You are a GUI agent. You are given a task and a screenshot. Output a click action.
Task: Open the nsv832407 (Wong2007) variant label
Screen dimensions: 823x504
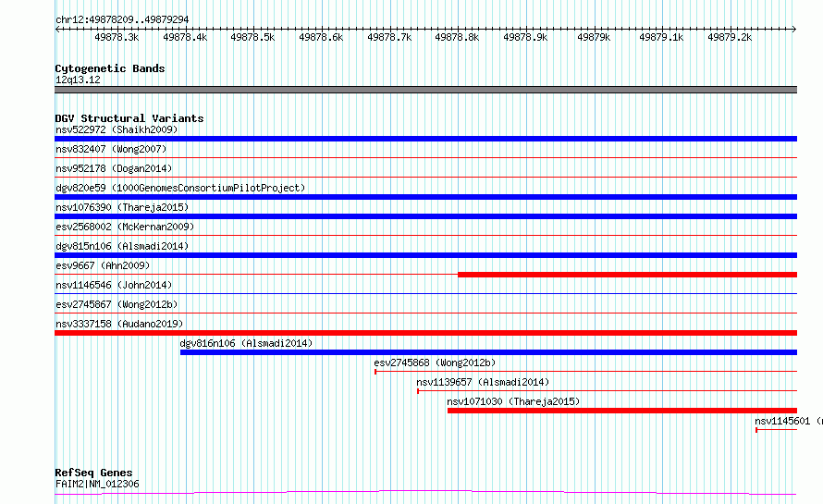pos(111,149)
